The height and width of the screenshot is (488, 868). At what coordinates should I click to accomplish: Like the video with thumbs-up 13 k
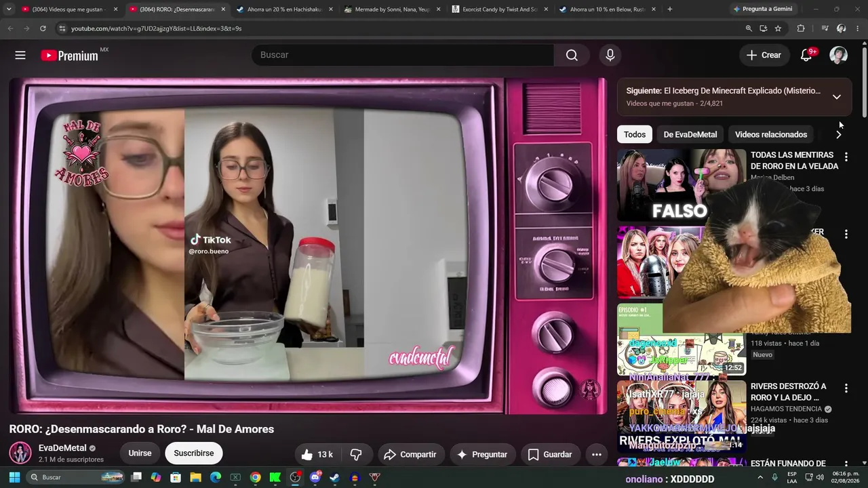point(316,454)
